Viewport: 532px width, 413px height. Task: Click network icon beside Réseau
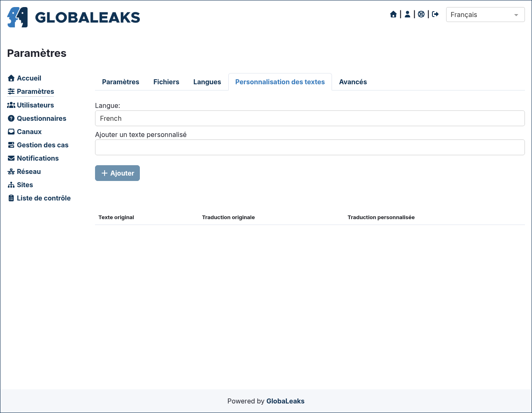(x=11, y=171)
